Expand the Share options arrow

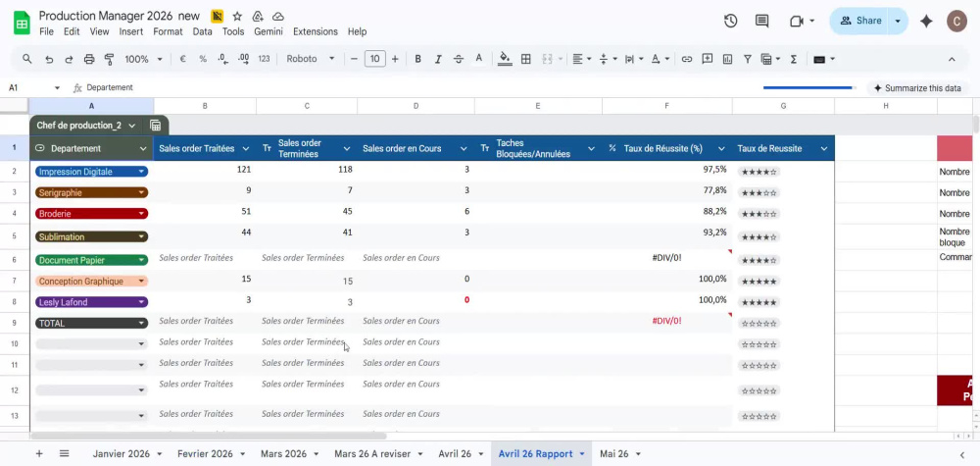click(898, 21)
